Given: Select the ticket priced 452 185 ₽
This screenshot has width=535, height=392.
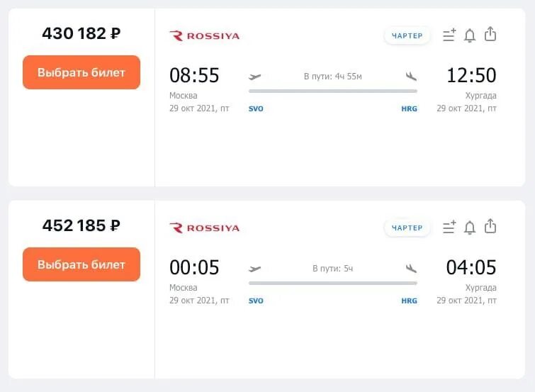Looking at the screenshot, I should [x=81, y=264].
